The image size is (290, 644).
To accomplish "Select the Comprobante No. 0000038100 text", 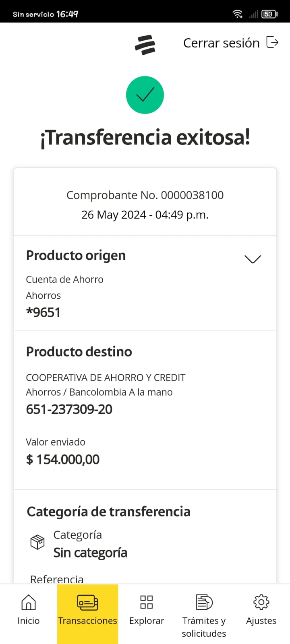I will point(145,195).
